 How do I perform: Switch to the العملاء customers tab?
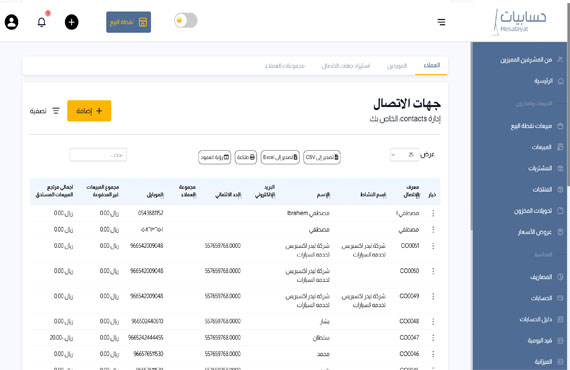coord(431,65)
